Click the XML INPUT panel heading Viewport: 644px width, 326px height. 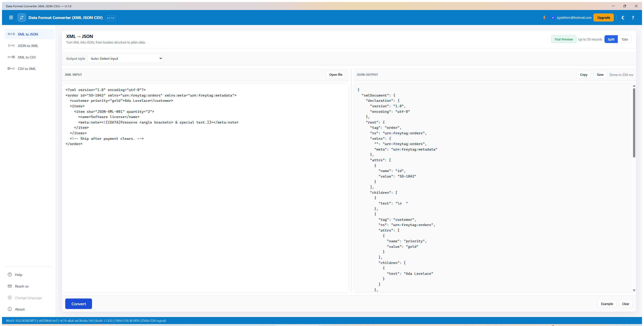(x=73, y=74)
